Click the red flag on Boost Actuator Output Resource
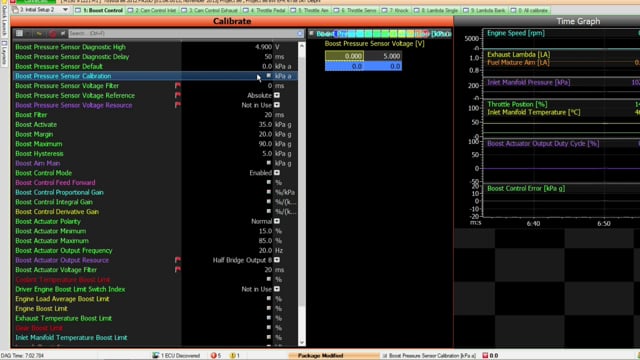640x360 pixels. tap(178, 260)
